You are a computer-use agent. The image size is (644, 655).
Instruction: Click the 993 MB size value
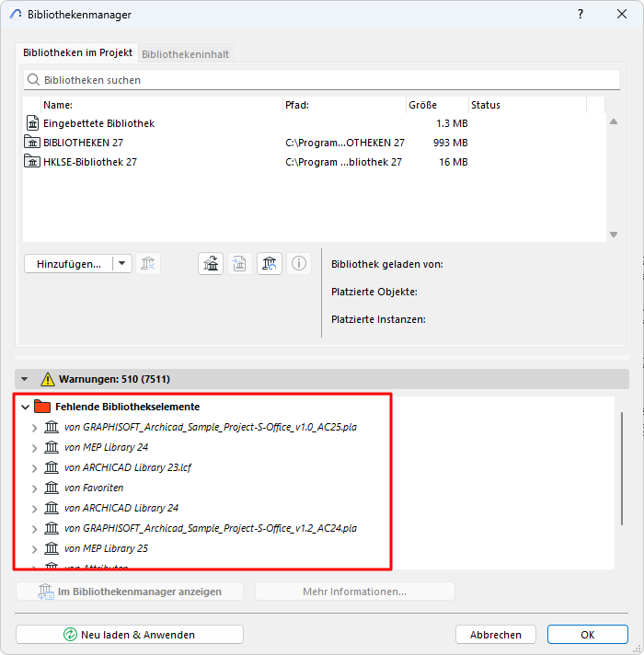pos(450,143)
